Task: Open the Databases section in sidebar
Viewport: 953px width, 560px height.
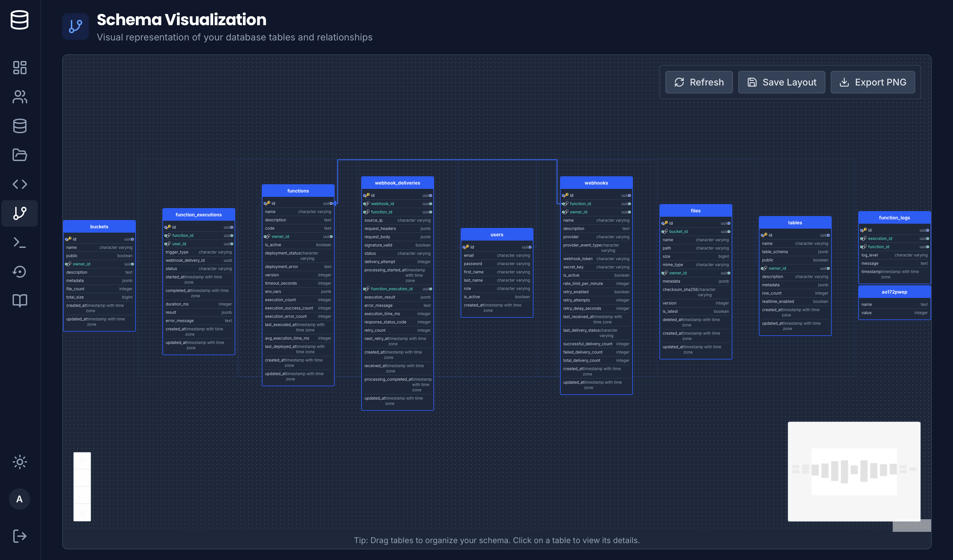Action: (20, 126)
